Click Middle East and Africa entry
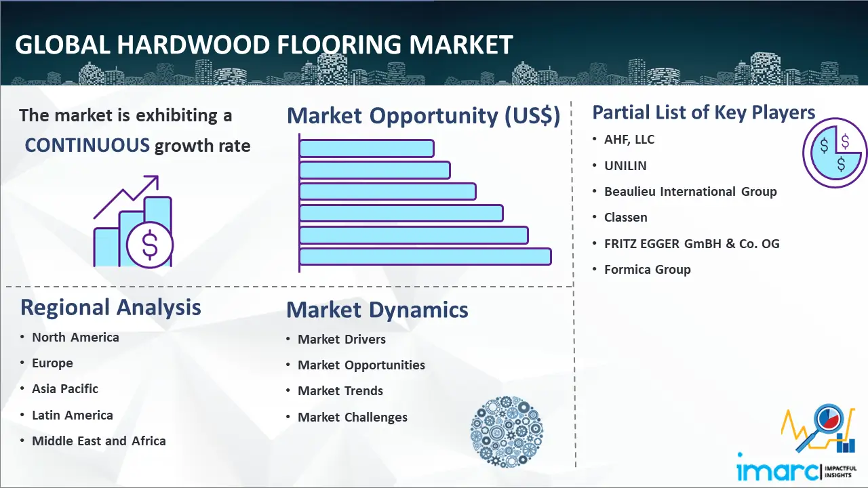The height and width of the screenshot is (488, 868). click(99, 441)
